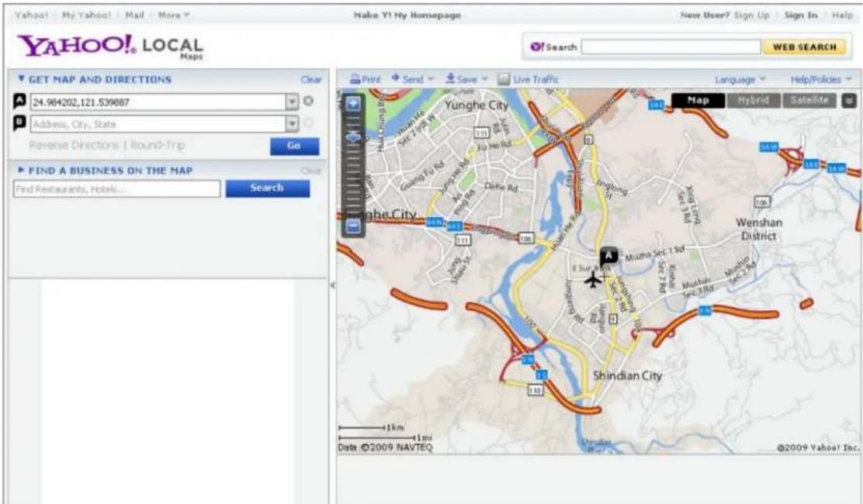This screenshot has width=863, height=504.
Task: Expand the Save dropdown arrow
Action: [485, 79]
